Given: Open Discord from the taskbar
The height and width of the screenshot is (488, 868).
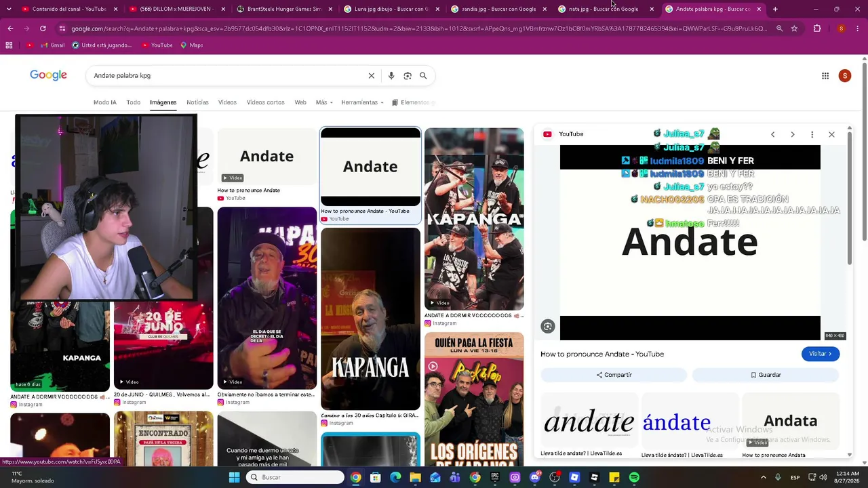Looking at the screenshot, I should coord(535,477).
